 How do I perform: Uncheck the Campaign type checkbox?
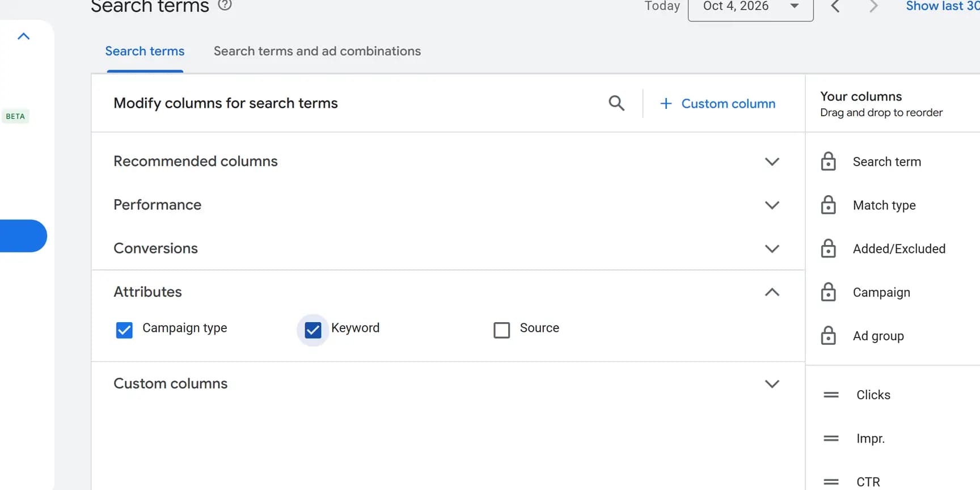(124, 330)
